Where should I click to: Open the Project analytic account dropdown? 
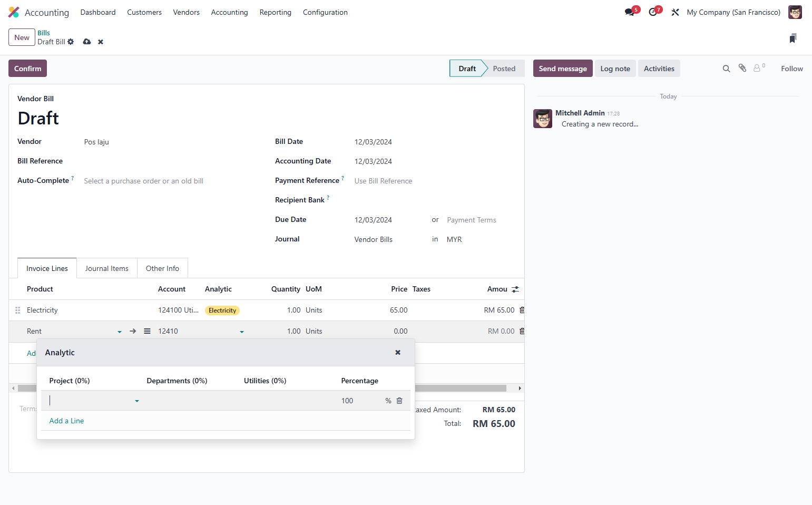click(x=137, y=401)
